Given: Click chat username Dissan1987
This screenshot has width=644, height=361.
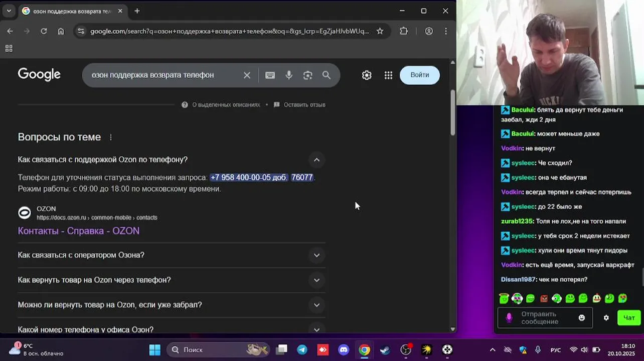Looking at the screenshot, I should [x=519, y=279].
